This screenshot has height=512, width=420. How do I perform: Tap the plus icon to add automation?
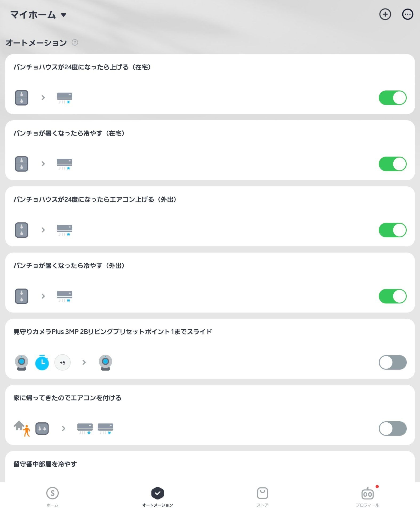pyautogui.click(x=385, y=14)
